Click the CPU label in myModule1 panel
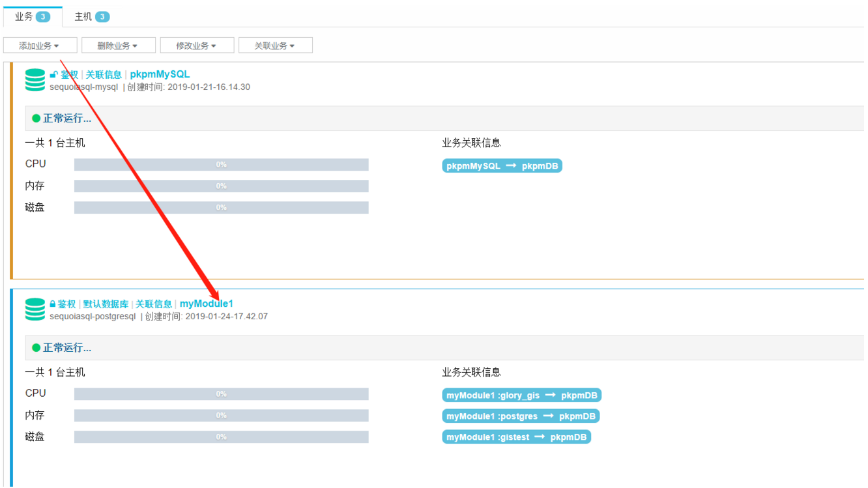The image size is (868, 488). pos(36,394)
